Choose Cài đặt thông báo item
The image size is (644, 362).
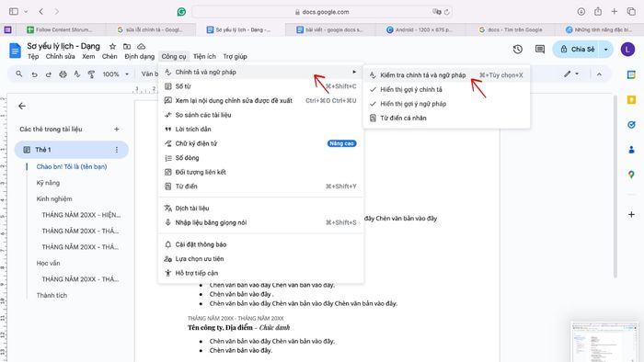coord(260,244)
